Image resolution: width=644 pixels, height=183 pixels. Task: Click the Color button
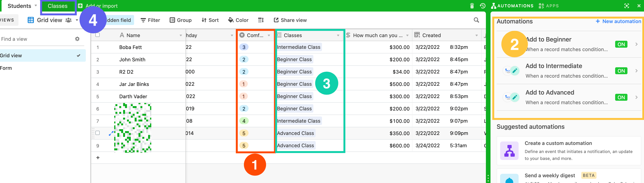click(x=238, y=20)
